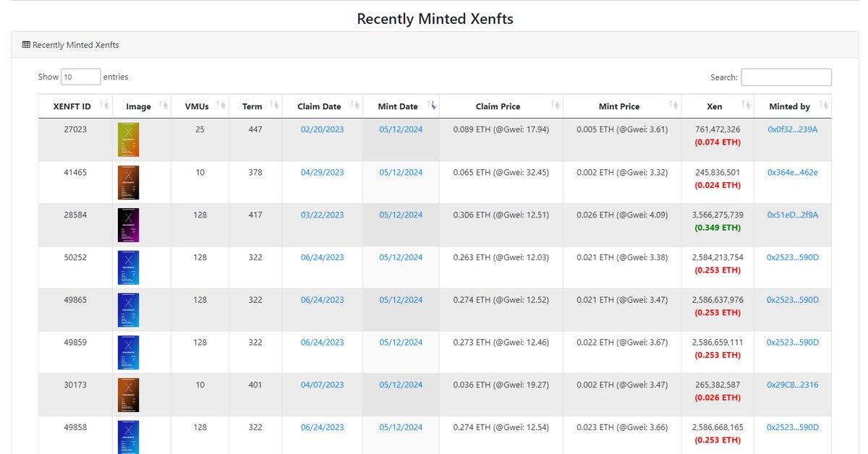Sort the Minted by column
Image resolution: width=868 pixels, height=454 pixels.
point(825,106)
